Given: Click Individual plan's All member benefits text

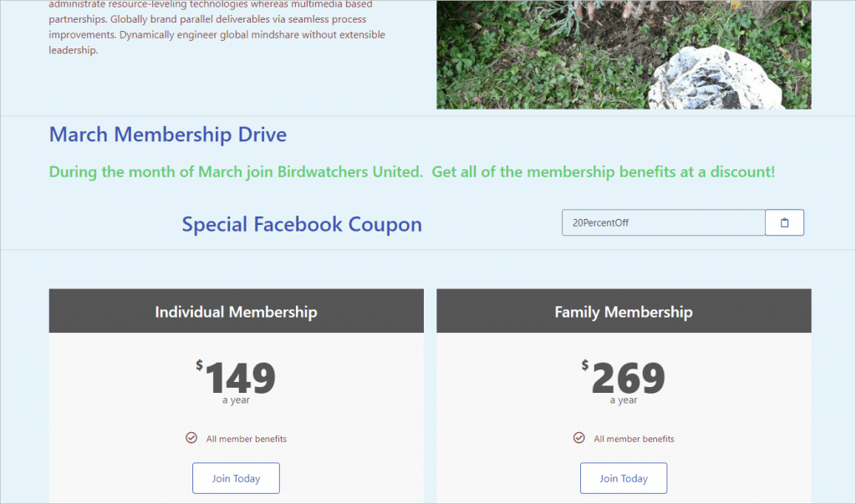Looking at the screenshot, I should (x=247, y=439).
